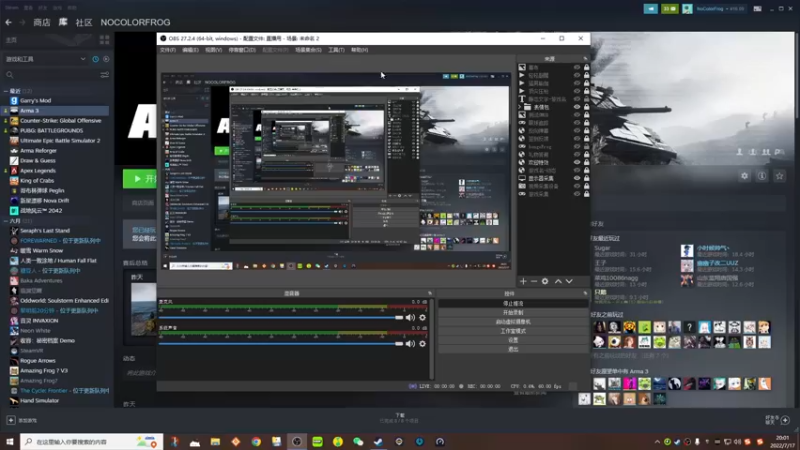Image resolution: width=800 pixels, height=450 pixels.
Task: Open Steam library grid view icon
Action: point(105,40)
